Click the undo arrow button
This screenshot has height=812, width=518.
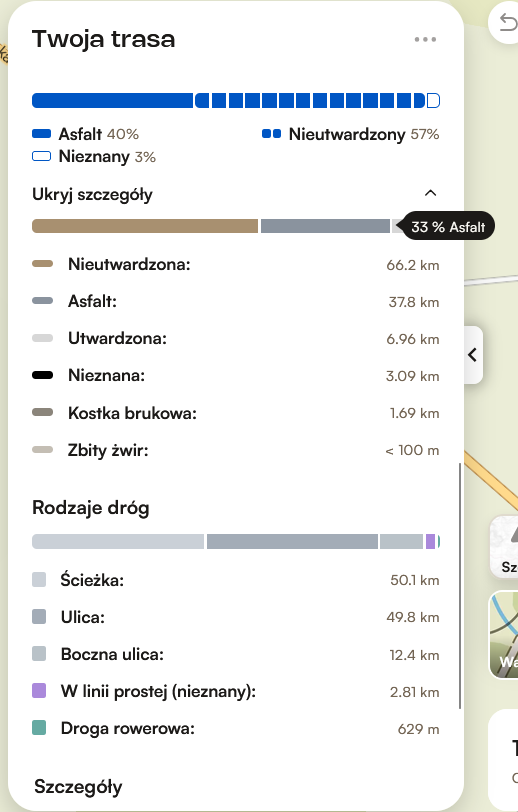pos(507,23)
